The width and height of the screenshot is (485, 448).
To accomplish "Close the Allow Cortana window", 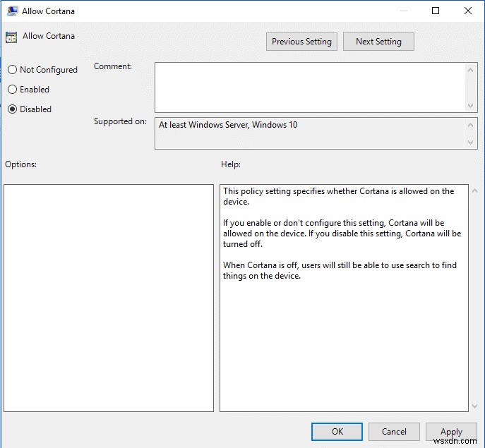I will 468,11.
